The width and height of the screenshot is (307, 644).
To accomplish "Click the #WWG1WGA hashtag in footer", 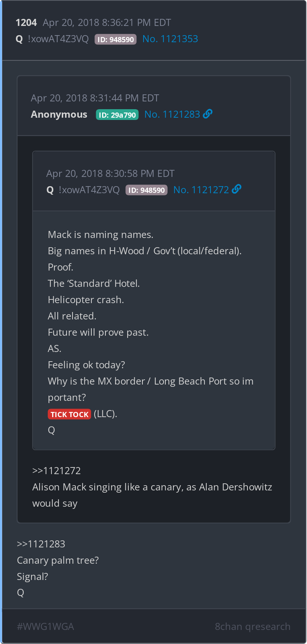I will click(45, 627).
